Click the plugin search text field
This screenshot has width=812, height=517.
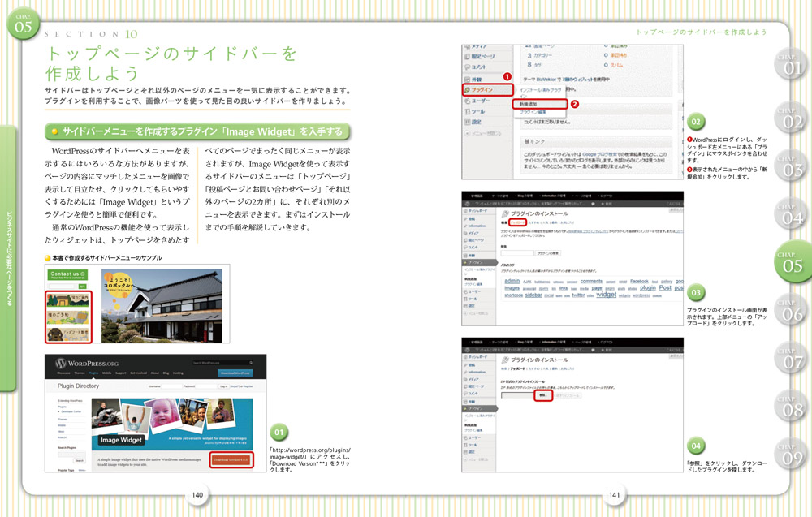coord(516,253)
